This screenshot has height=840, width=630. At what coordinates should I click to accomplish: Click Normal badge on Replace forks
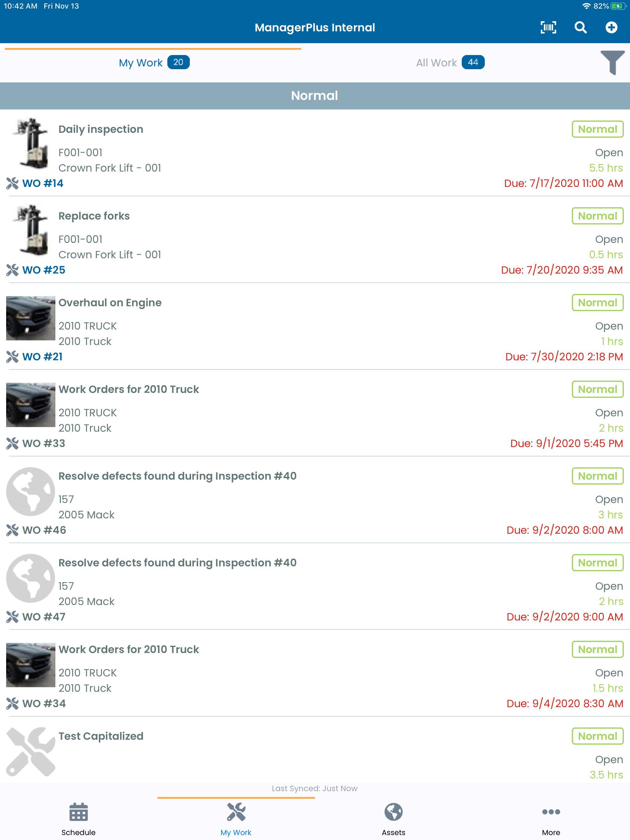pyautogui.click(x=597, y=216)
